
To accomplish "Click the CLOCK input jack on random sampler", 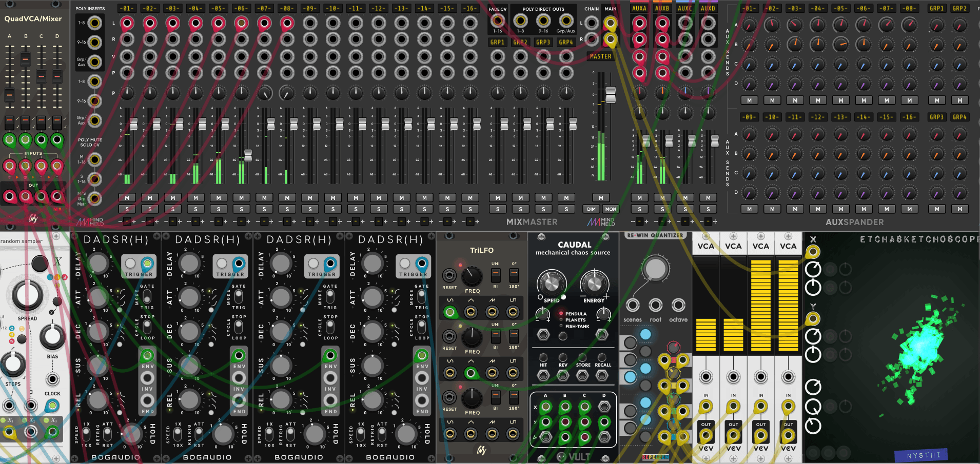I will click(52, 406).
